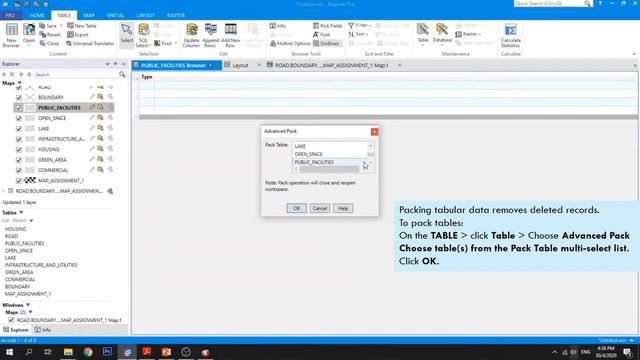Open the Info tab at Explorer bottom

click(42, 330)
